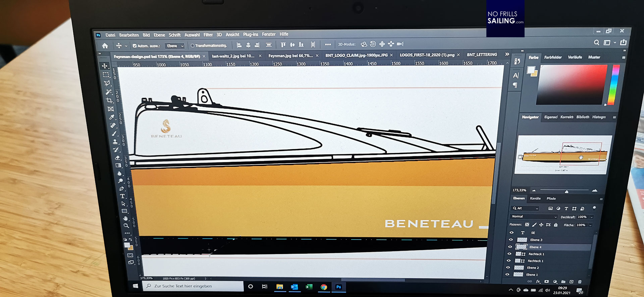Screen dimensions: 644x297
Task: Hide the Ebene 4 layer
Action: (x=510, y=247)
